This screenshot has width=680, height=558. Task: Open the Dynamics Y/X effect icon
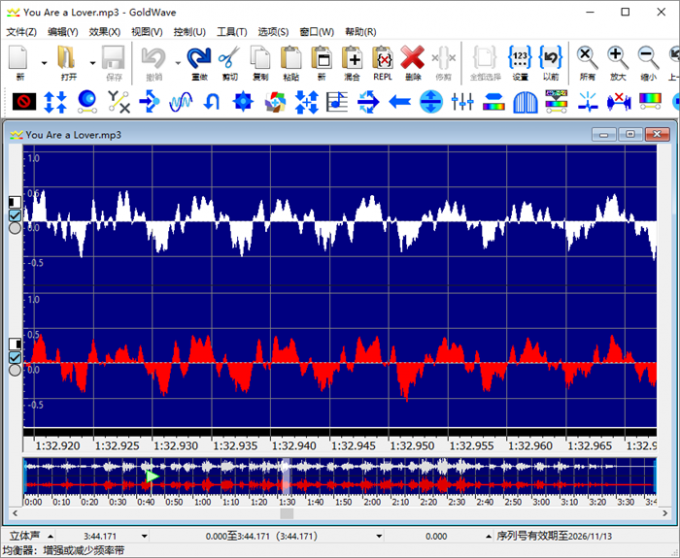(119, 102)
